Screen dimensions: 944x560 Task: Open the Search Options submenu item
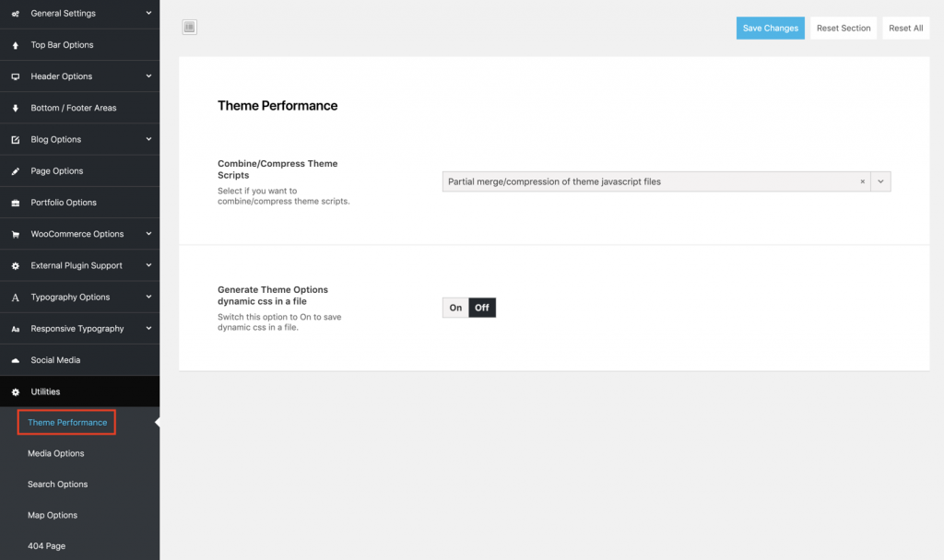pos(57,484)
